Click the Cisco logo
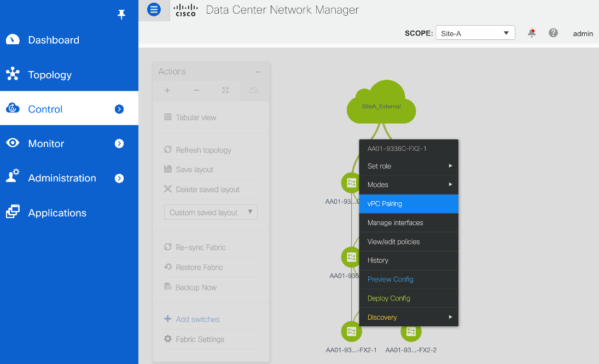599x364 pixels. click(185, 10)
